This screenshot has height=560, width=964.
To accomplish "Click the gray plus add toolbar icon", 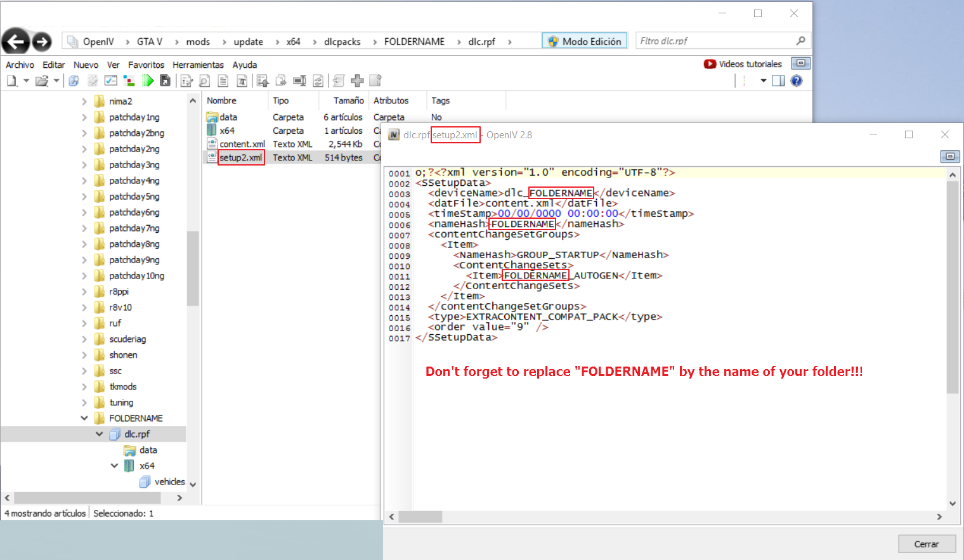I will [357, 81].
